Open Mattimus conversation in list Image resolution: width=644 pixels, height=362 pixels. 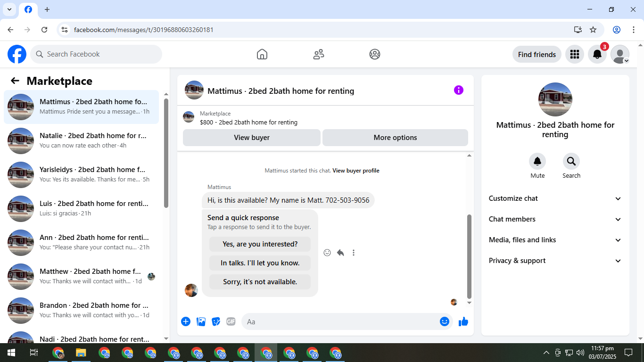(x=81, y=107)
